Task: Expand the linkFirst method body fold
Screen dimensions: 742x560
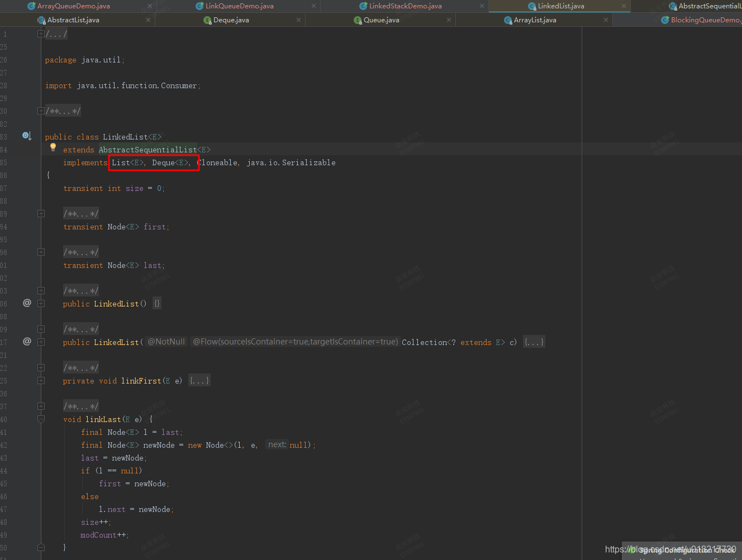Action: [x=41, y=381]
